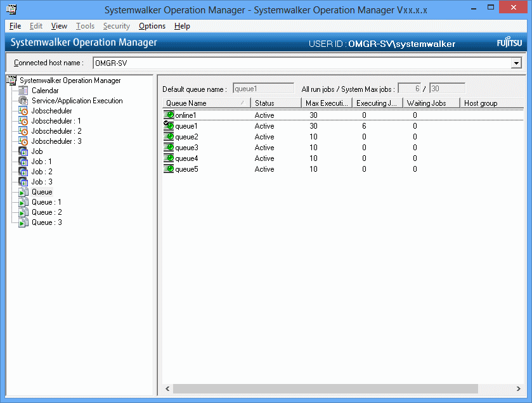This screenshot has height=403, width=532.
Task: Click the Queue : 3 tree icon
Action: (23, 222)
